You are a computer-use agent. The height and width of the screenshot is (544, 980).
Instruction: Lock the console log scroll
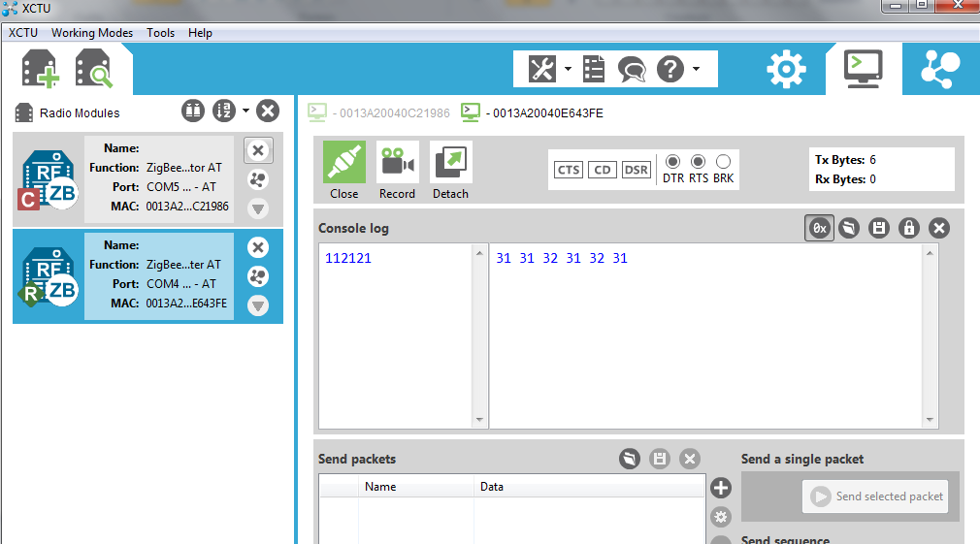point(909,228)
